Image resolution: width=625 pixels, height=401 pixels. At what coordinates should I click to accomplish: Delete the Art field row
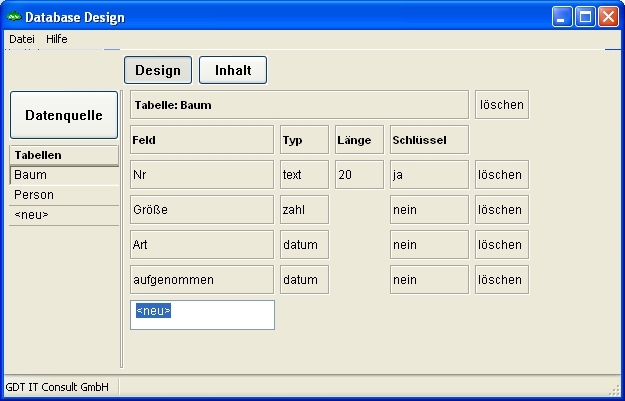[x=501, y=245]
